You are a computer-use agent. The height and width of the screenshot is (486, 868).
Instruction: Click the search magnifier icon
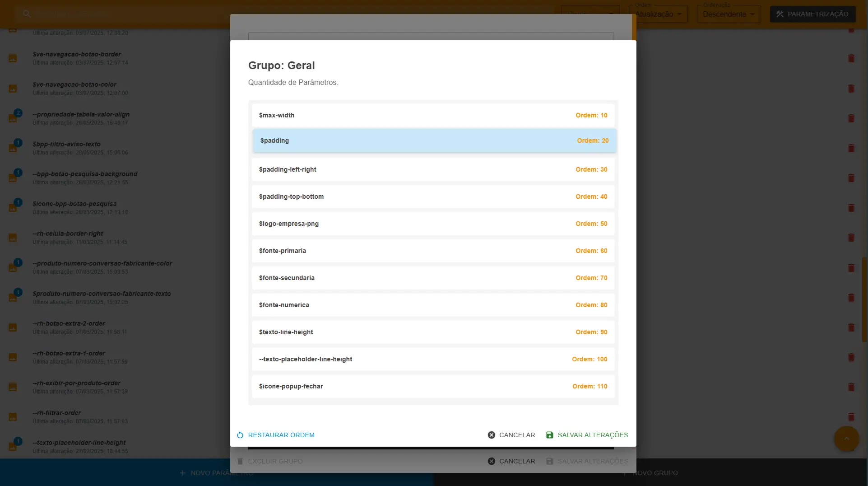tap(27, 14)
